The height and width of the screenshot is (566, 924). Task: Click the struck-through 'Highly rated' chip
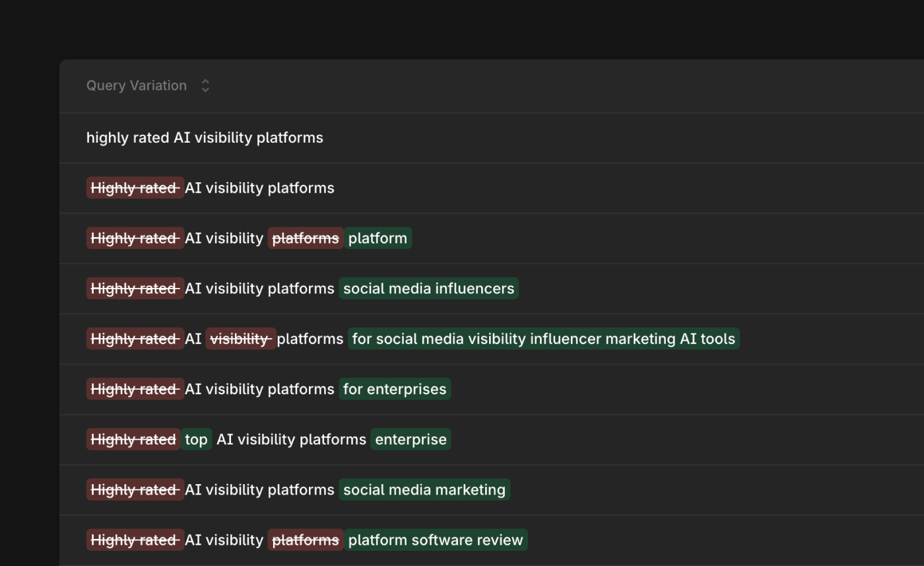click(135, 188)
